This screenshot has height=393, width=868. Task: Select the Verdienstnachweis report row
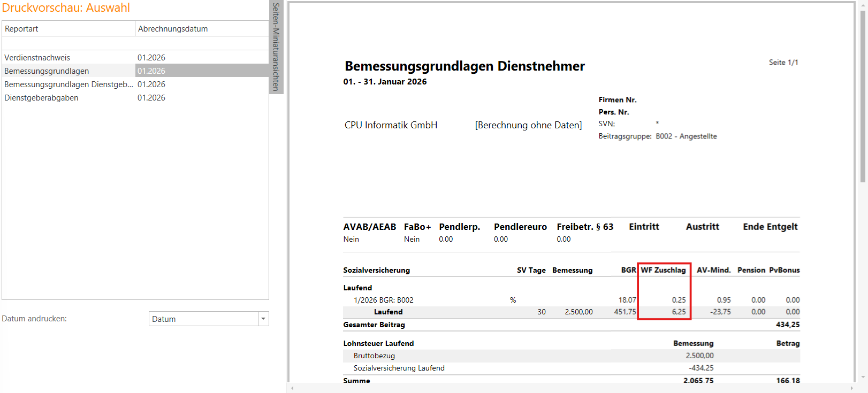click(x=135, y=57)
